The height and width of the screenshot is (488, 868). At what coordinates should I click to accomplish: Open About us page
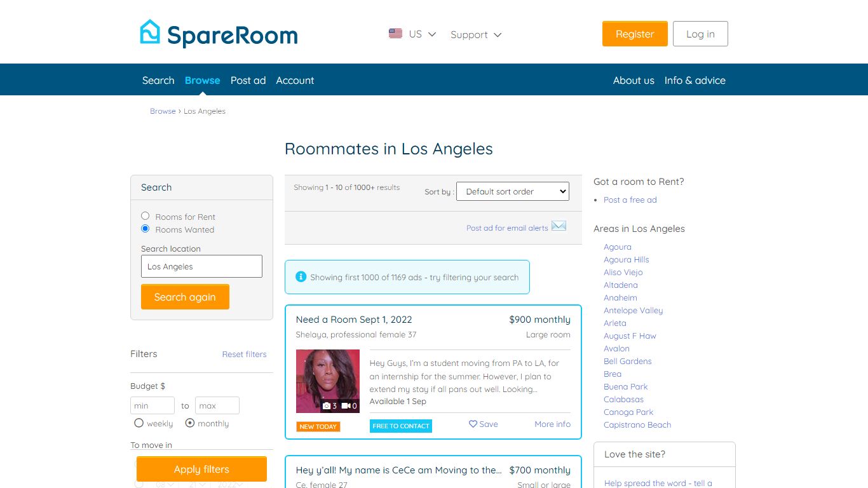coord(634,80)
